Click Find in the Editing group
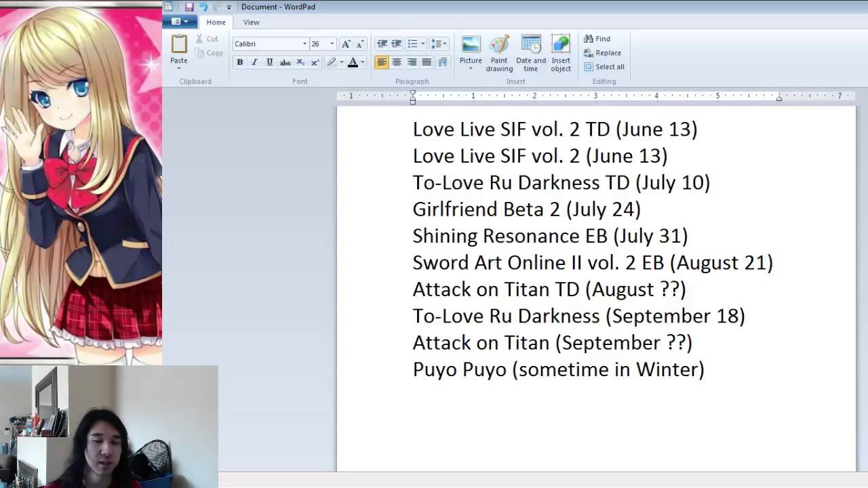Viewport: 868px width, 488px height. (x=597, y=39)
